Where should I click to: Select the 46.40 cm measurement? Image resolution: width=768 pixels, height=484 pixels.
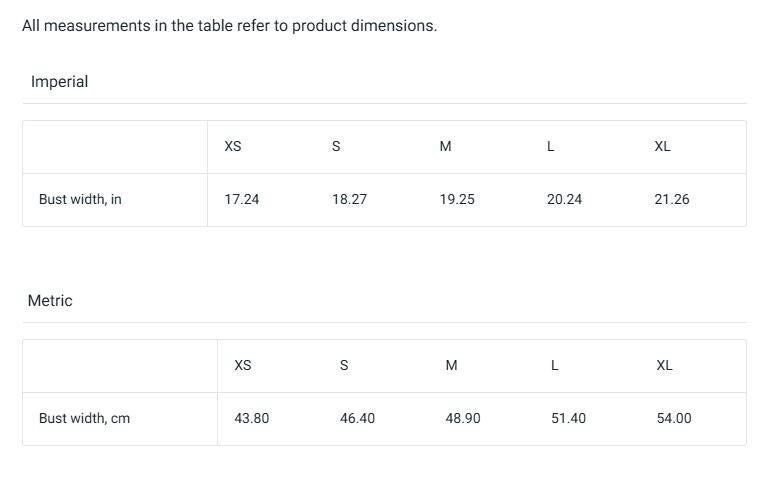pyautogui.click(x=357, y=419)
